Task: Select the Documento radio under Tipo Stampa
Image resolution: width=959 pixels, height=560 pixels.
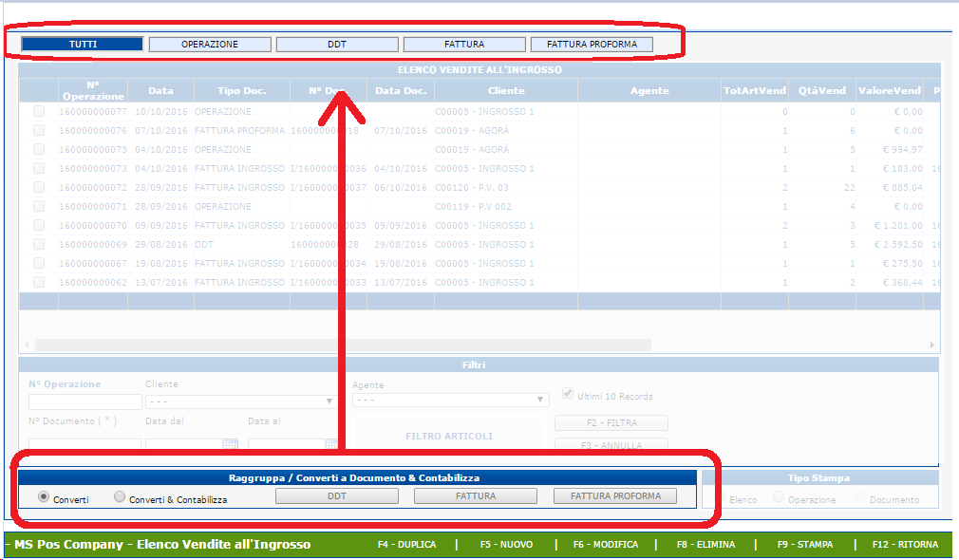Action: [x=860, y=497]
